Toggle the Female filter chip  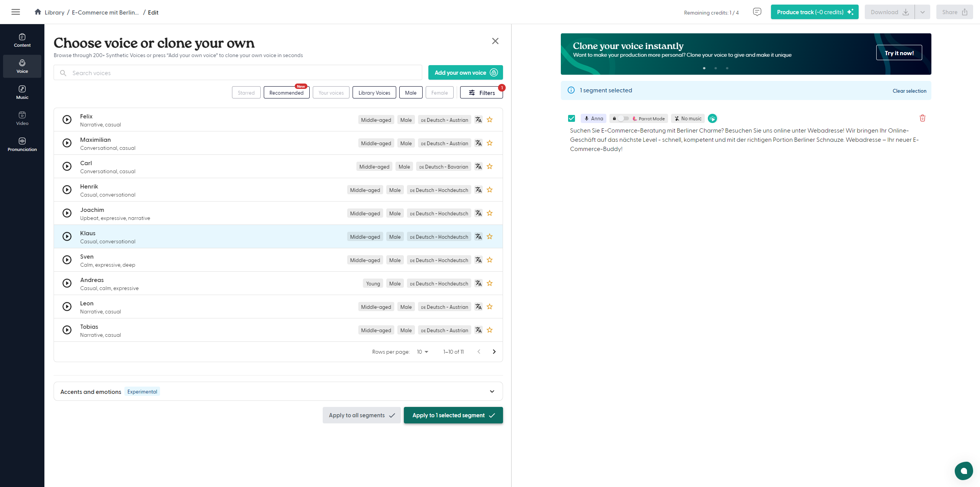point(439,92)
